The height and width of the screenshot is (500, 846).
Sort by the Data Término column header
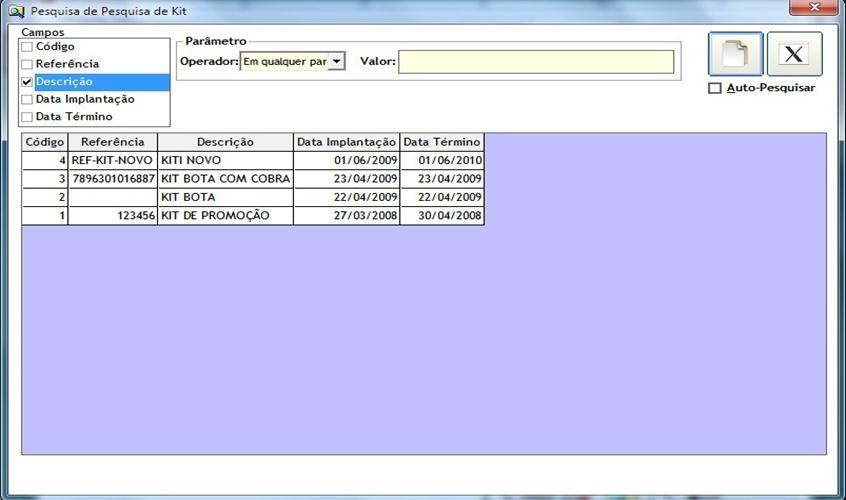[x=442, y=142]
